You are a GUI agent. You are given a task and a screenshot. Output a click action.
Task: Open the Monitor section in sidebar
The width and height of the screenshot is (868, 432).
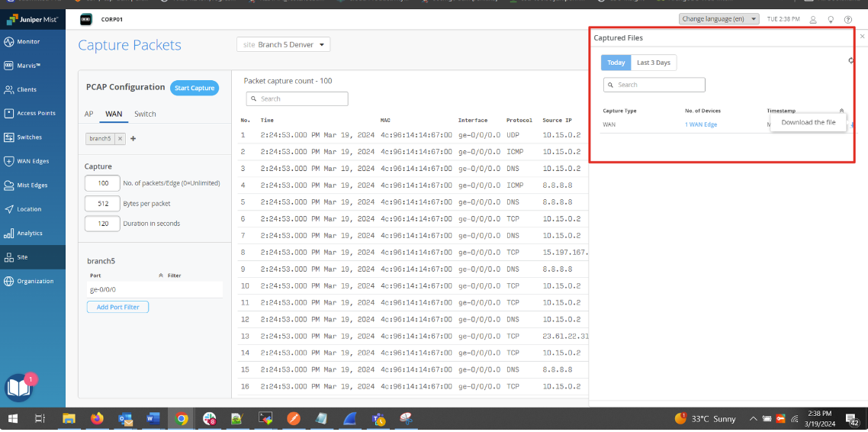[33, 41]
